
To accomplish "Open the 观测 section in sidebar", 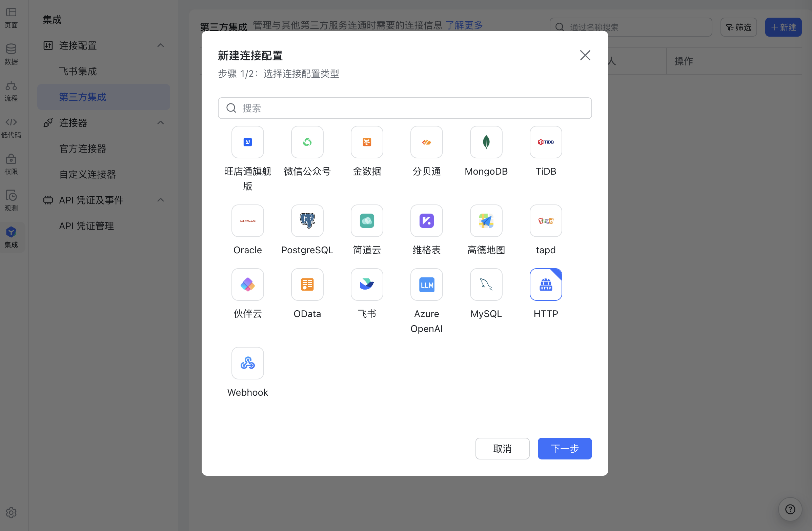I will 11,201.
